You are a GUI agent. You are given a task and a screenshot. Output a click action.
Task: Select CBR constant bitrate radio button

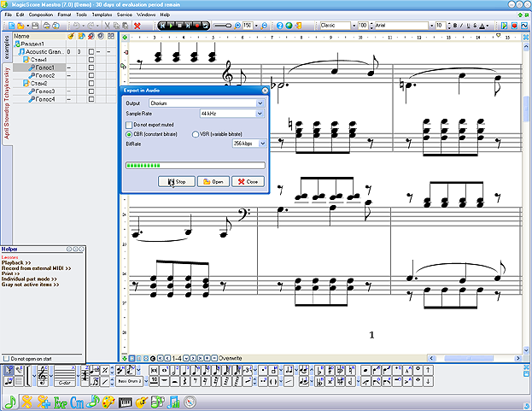[x=129, y=134]
